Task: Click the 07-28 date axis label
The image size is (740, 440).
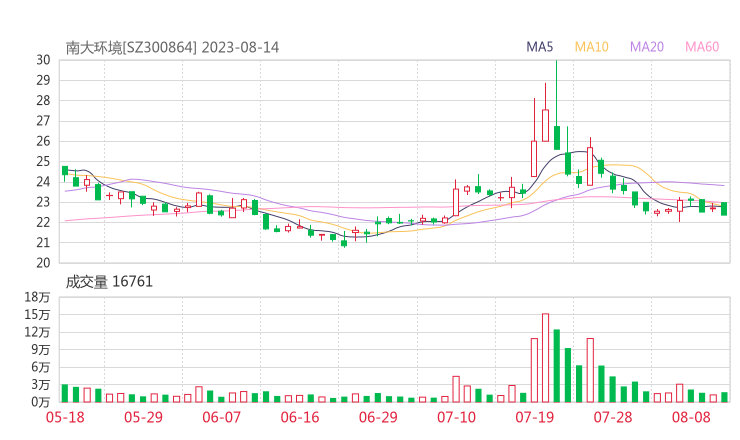Action: click(613, 417)
